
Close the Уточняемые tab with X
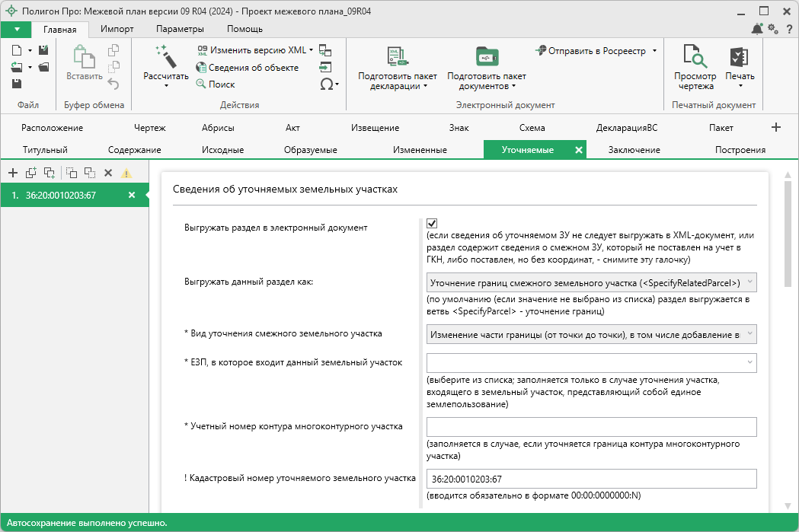click(x=579, y=150)
